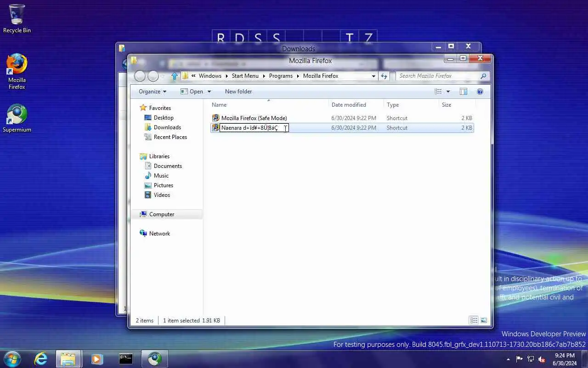Click Windows in the breadcrumb path
The height and width of the screenshot is (368, 588).
(210, 76)
